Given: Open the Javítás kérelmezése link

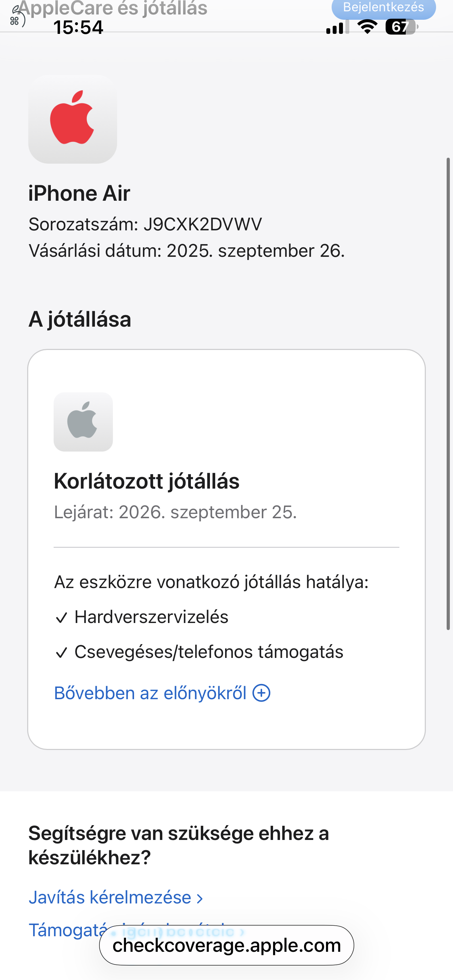Looking at the screenshot, I should click(x=110, y=897).
